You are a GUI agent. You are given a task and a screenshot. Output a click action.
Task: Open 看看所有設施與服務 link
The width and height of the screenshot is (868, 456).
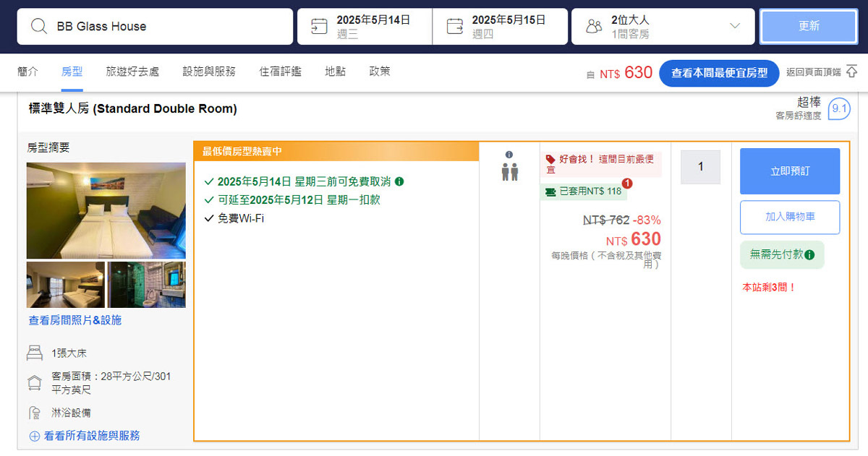coord(92,436)
